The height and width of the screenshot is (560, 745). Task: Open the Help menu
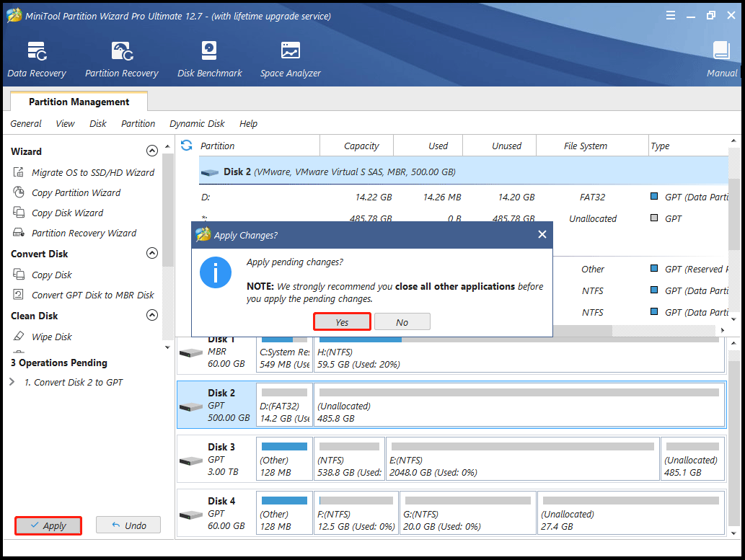[x=248, y=123]
